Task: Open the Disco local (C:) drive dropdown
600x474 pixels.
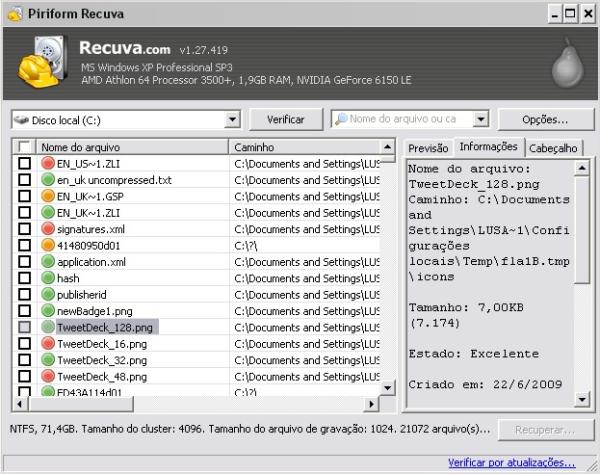Action: click(x=233, y=120)
